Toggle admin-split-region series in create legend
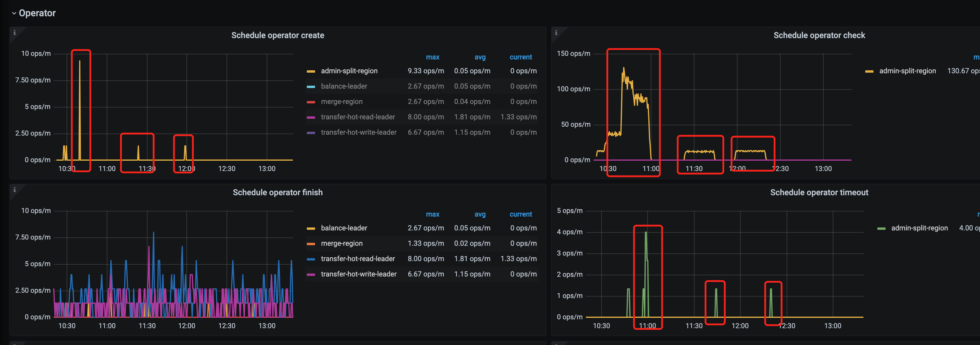Image resolution: width=980 pixels, height=345 pixels. point(349,71)
